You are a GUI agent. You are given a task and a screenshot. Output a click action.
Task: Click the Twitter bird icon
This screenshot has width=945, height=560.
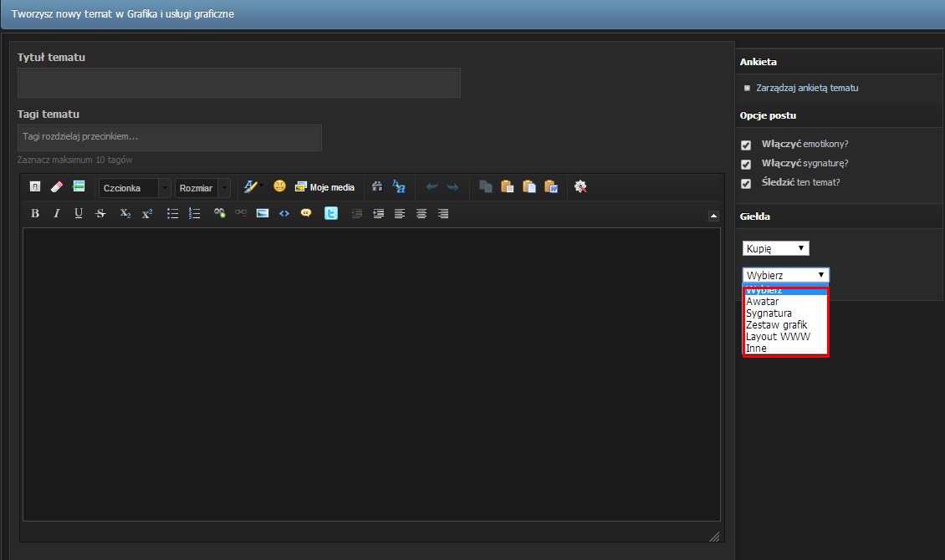tap(331, 213)
